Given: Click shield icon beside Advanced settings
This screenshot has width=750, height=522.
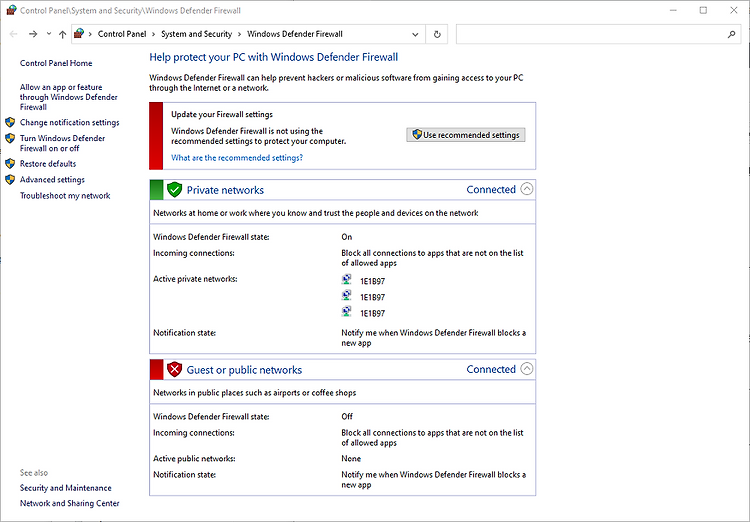Looking at the screenshot, I should [x=10, y=179].
